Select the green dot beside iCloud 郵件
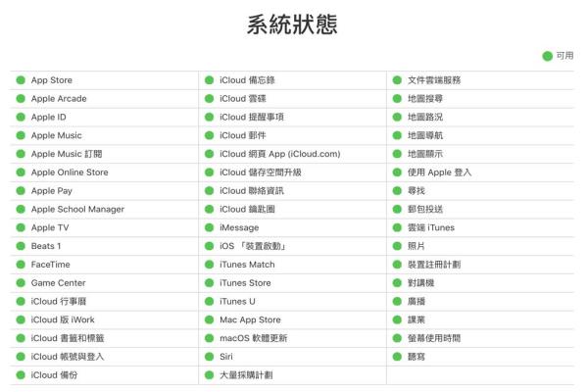Viewport: 588px width, 392px height. click(x=210, y=135)
